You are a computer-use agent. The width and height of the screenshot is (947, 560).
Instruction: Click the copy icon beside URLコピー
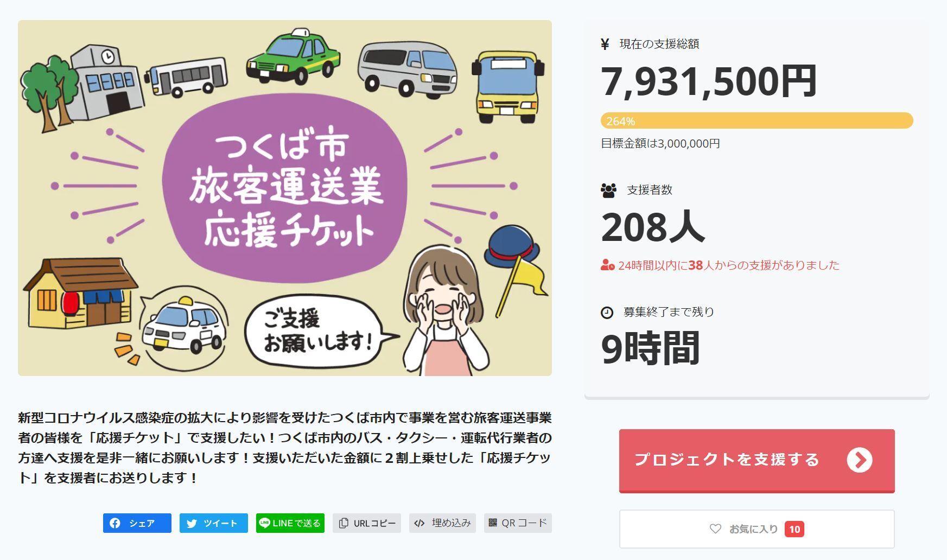[x=344, y=523]
